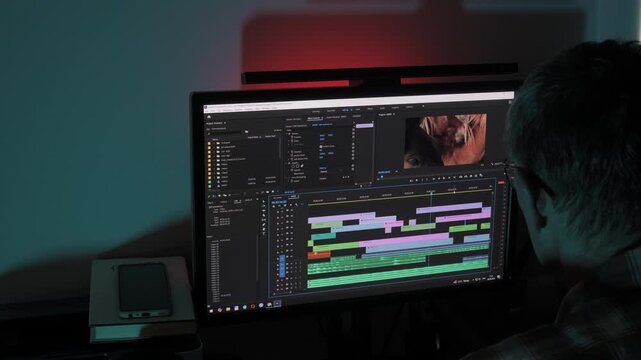Select the highlighted blue workspace tab
This screenshot has width=641, height=360.
point(345,110)
